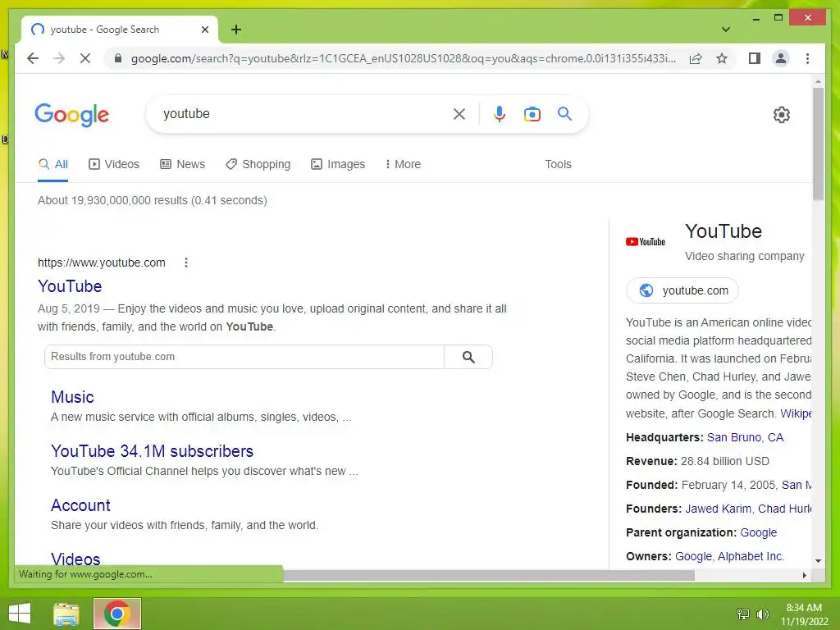
Task: Open the Videos sitelink
Action: (x=75, y=559)
